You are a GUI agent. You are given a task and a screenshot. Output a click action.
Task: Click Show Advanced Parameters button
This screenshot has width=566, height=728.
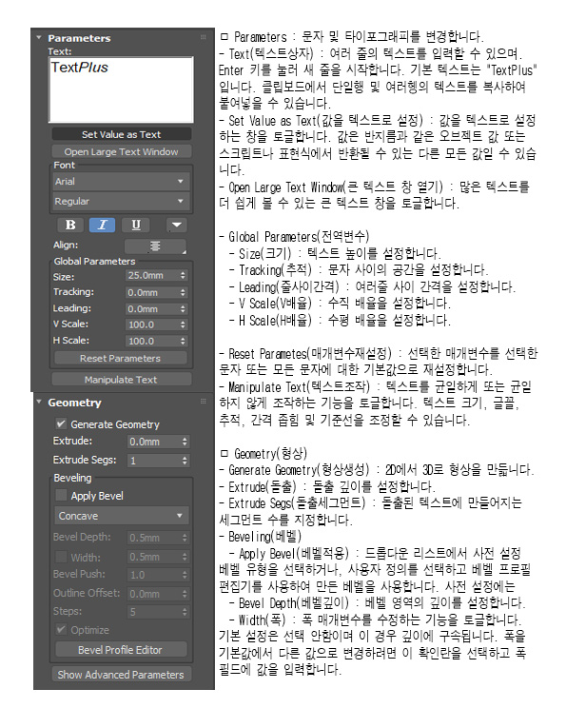121,674
